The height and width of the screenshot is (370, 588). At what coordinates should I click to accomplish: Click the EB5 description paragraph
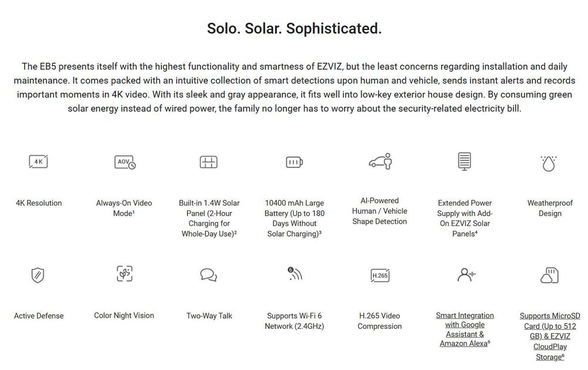[x=294, y=88]
